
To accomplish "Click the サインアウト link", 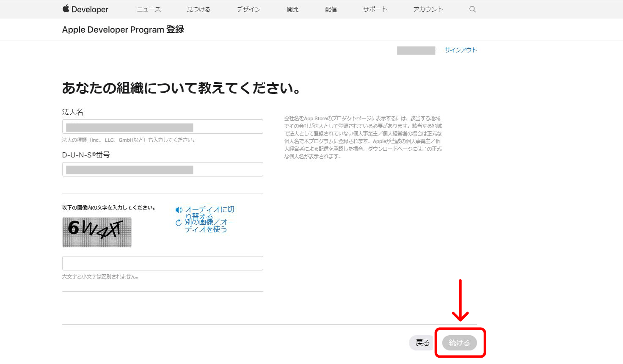I will [x=460, y=50].
